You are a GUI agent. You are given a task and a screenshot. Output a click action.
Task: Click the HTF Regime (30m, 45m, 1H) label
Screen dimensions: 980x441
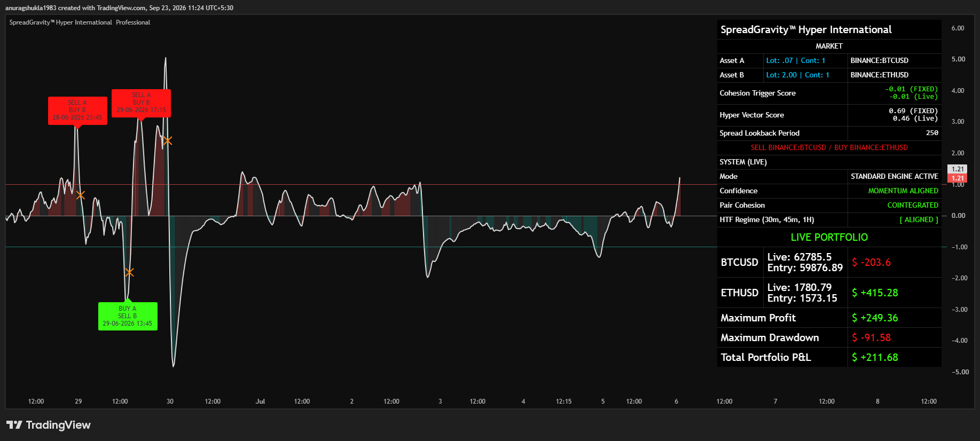coord(766,220)
